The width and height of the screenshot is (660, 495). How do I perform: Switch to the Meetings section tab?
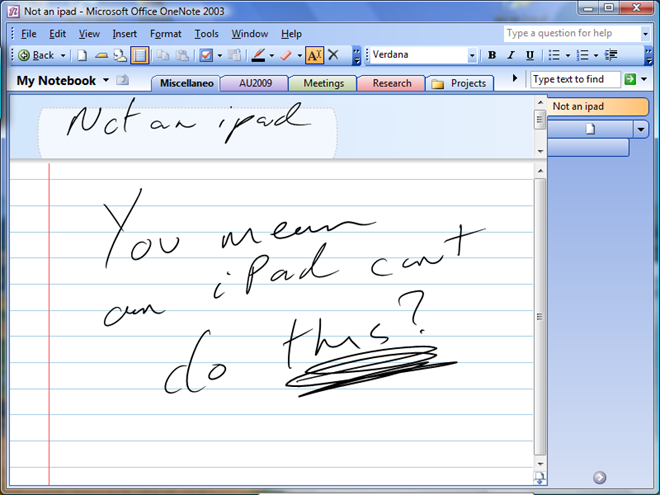pyautogui.click(x=322, y=84)
